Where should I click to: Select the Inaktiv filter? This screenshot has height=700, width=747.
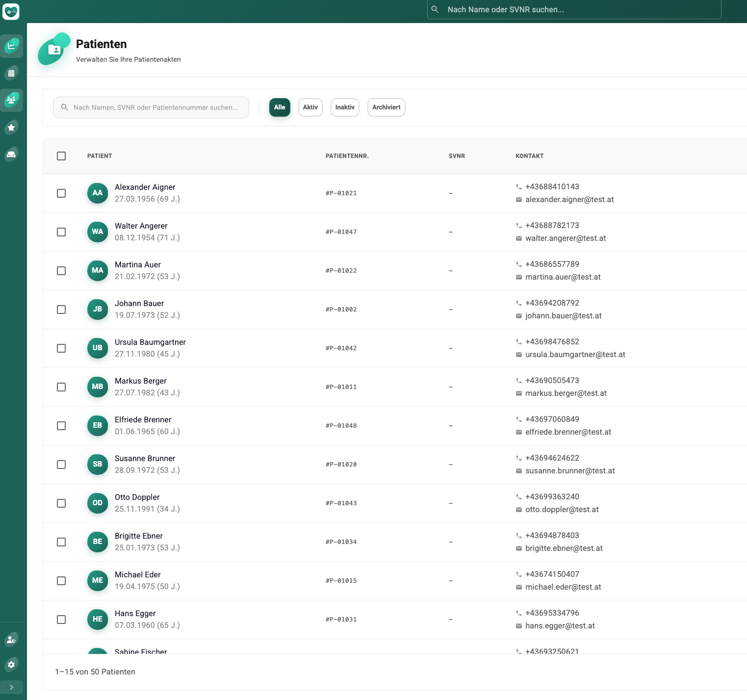click(345, 107)
